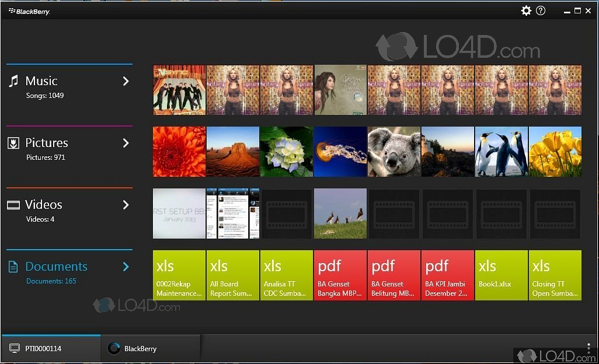Open Book1.xlsx document tile
The width and height of the screenshot is (599, 364).
coord(501,275)
